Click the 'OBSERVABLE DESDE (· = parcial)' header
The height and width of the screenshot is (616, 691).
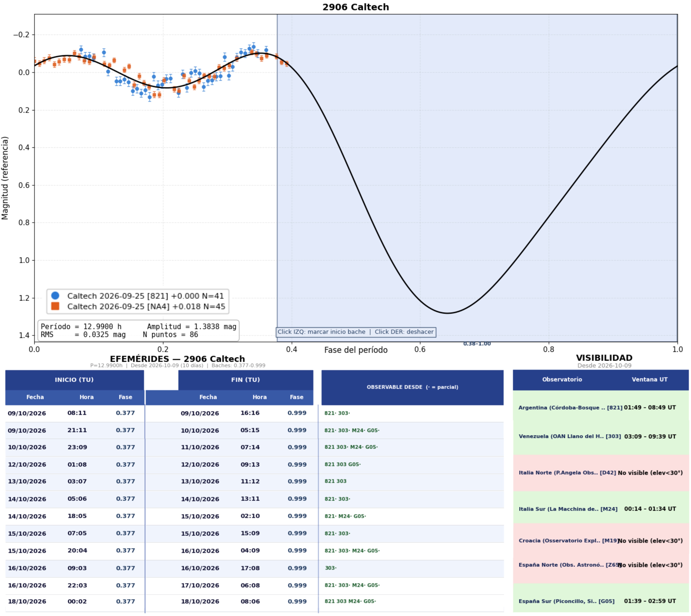point(412,387)
